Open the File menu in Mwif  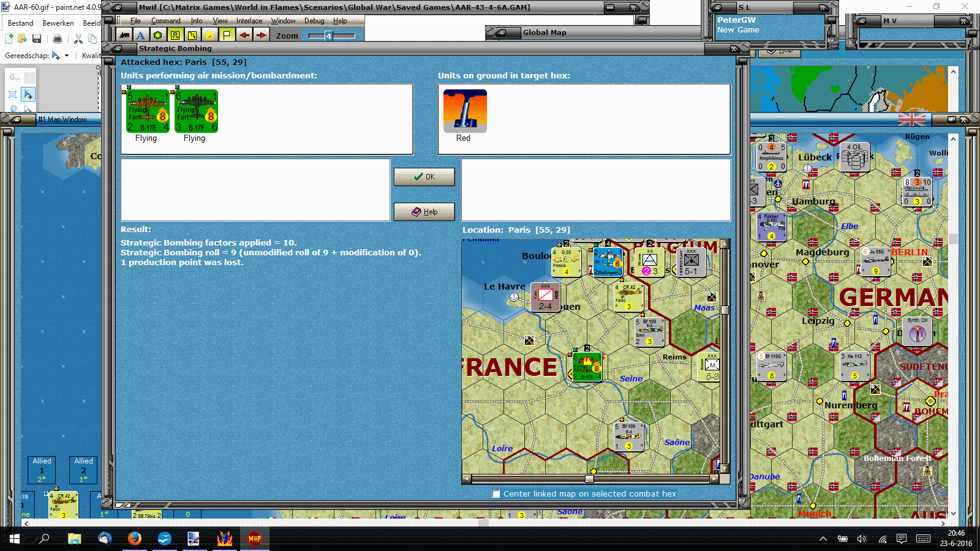[135, 21]
